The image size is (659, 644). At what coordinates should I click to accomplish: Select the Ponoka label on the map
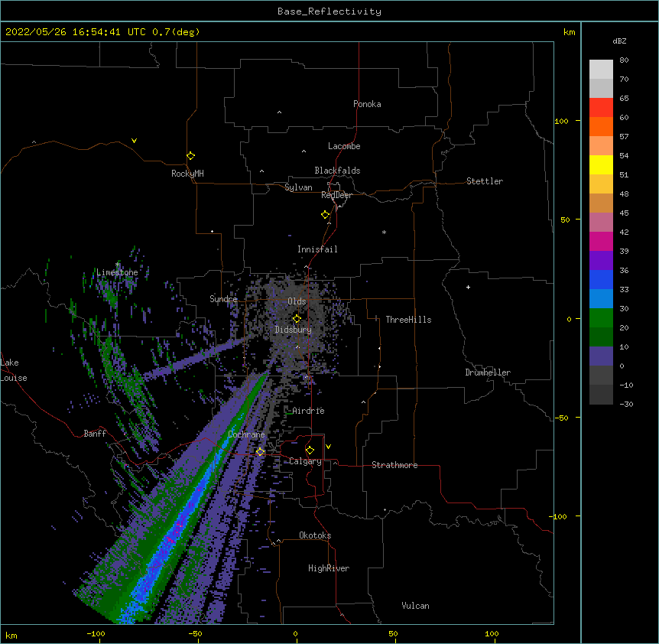[367, 104]
